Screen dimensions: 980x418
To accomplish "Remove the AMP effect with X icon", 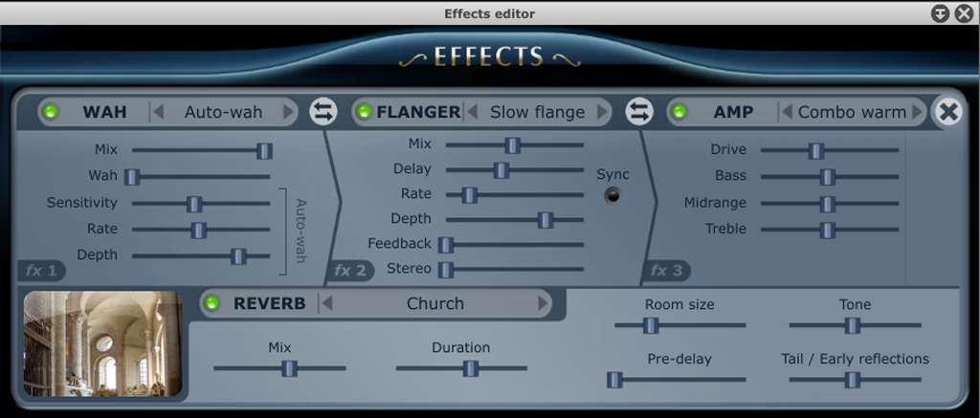I will coord(948,112).
